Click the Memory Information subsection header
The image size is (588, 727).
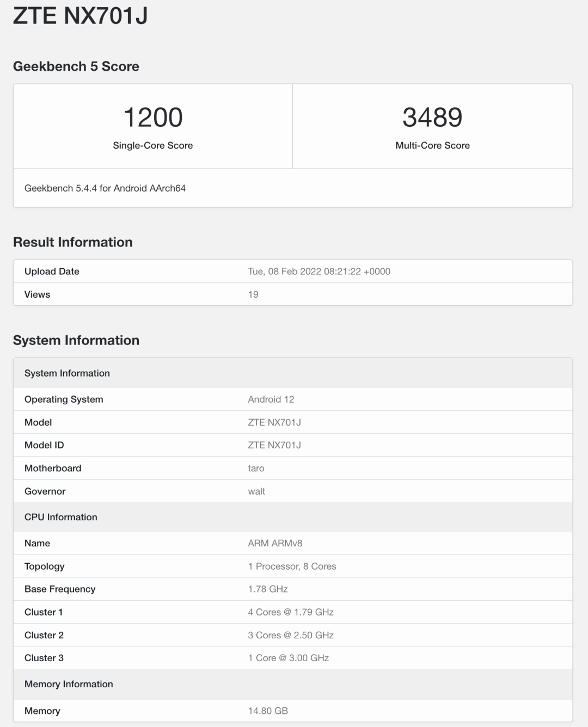pyautogui.click(x=69, y=684)
